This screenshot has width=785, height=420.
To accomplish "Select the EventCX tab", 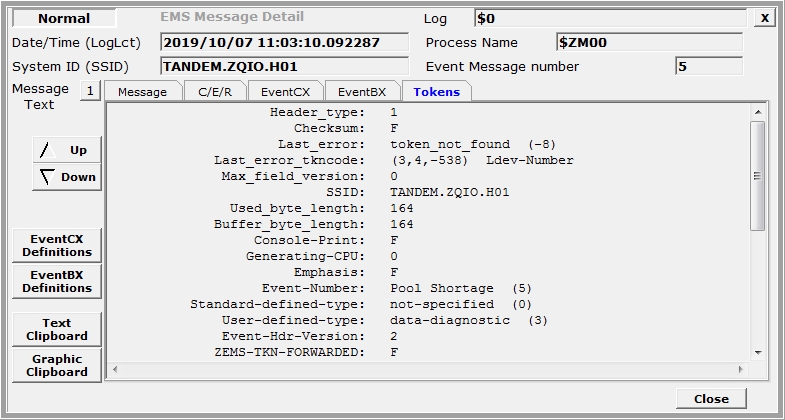I will click(284, 92).
